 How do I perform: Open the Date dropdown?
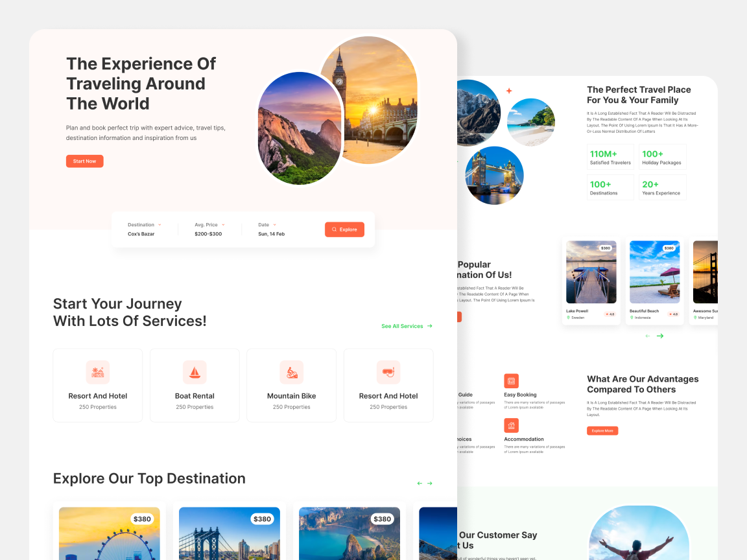pyautogui.click(x=275, y=224)
